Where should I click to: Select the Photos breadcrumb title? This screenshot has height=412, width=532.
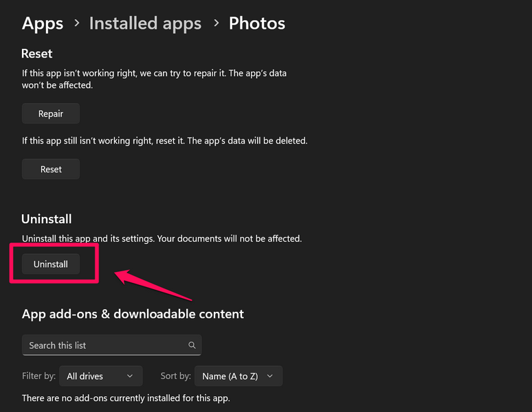coord(256,23)
